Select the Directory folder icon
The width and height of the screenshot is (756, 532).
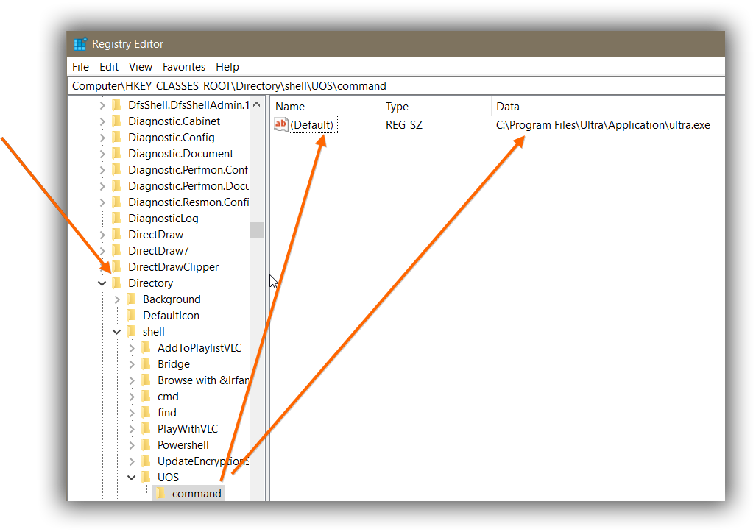pyautogui.click(x=117, y=283)
